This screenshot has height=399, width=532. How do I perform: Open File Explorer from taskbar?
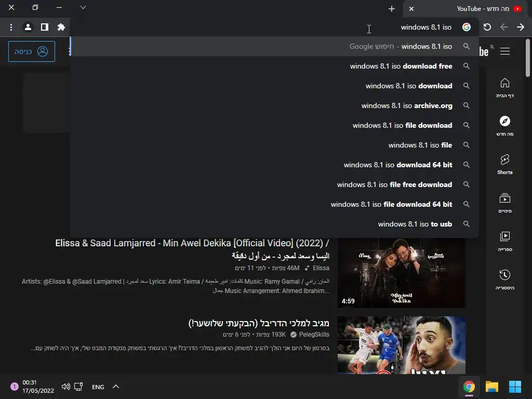[492, 387]
